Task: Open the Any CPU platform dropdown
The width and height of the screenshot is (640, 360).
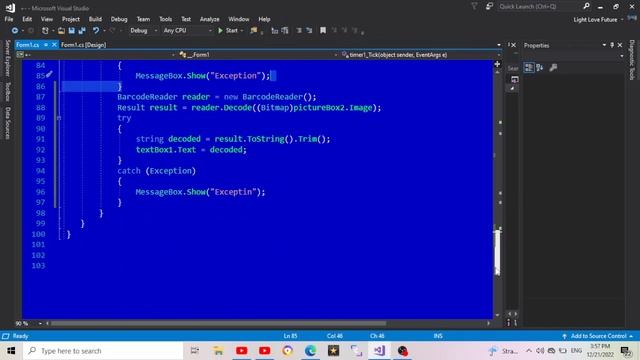Action: pyautogui.click(x=187, y=31)
